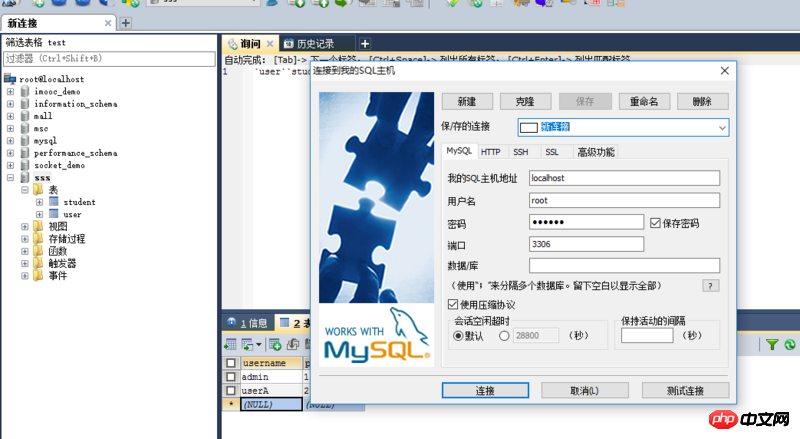
Task: Click the 删除 button
Action: [x=702, y=102]
